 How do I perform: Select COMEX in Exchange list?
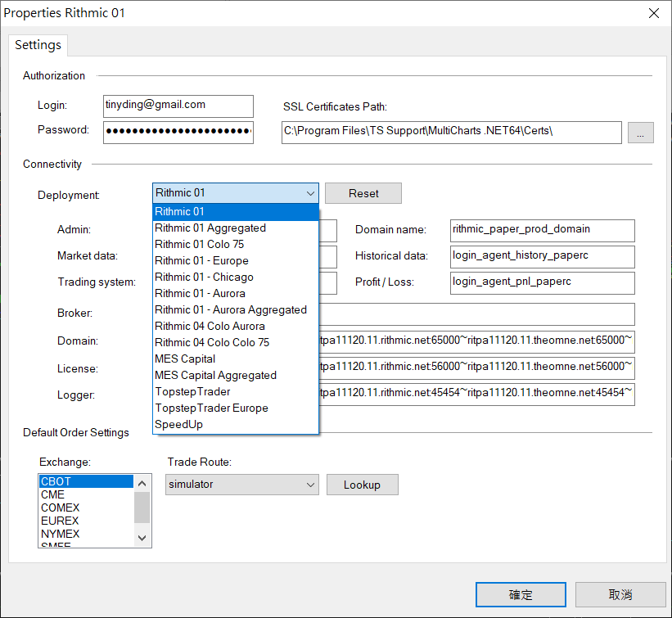tap(86, 507)
